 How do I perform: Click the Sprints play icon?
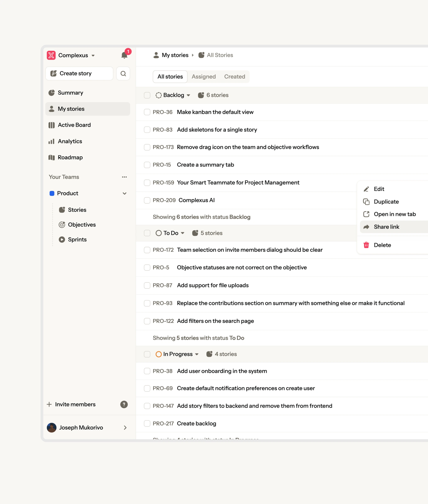[x=62, y=240]
